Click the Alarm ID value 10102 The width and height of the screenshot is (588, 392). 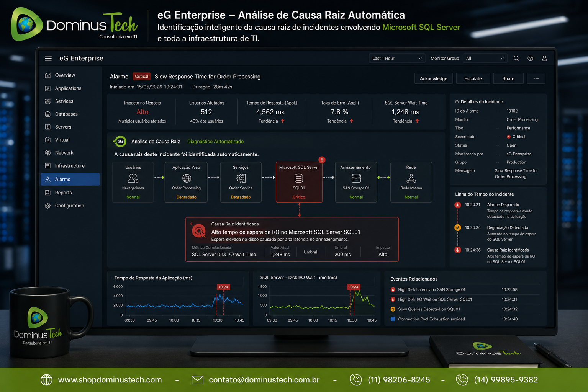(512, 111)
